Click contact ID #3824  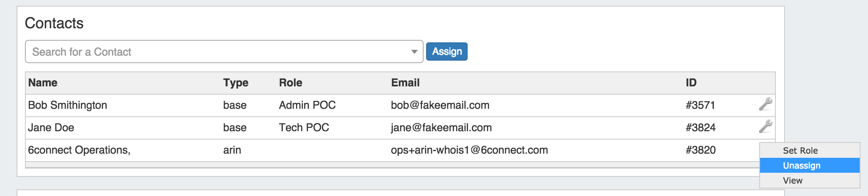[x=701, y=127]
